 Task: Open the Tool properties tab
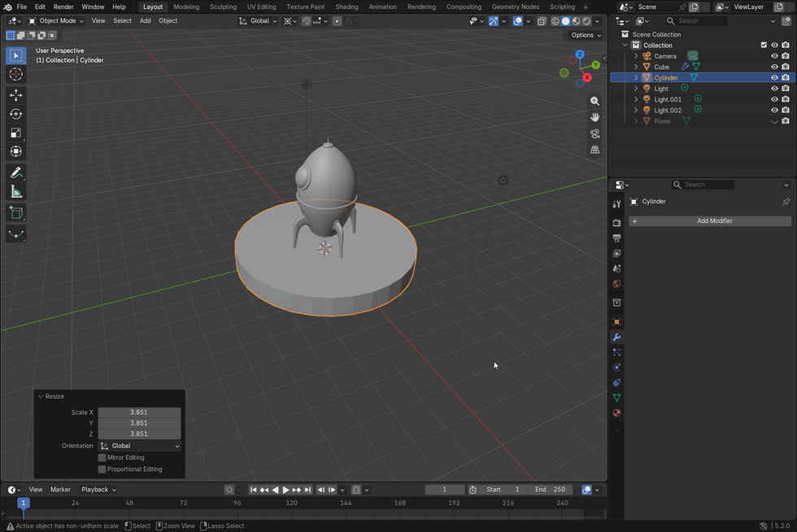pyautogui.click(x=616, y=204)
